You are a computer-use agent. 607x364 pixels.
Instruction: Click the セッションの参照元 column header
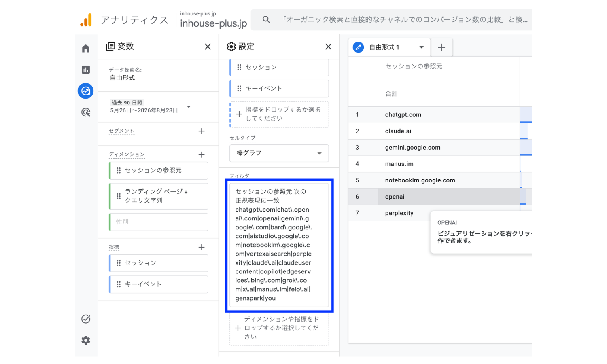414,66
